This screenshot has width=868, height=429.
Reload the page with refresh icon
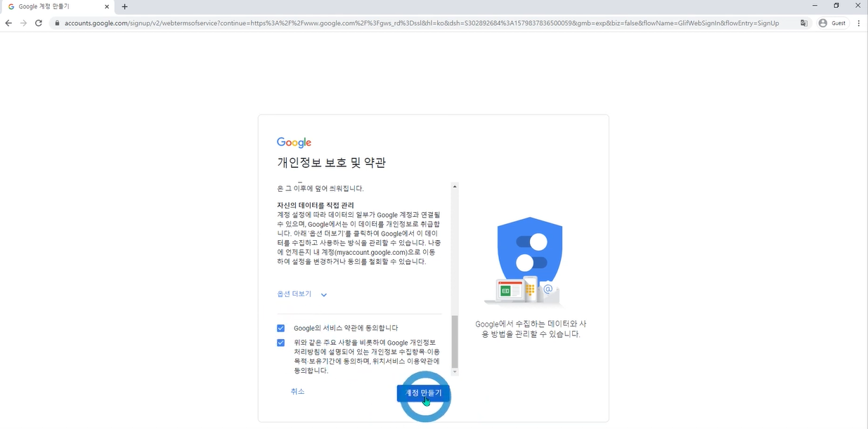click(39, 23)
